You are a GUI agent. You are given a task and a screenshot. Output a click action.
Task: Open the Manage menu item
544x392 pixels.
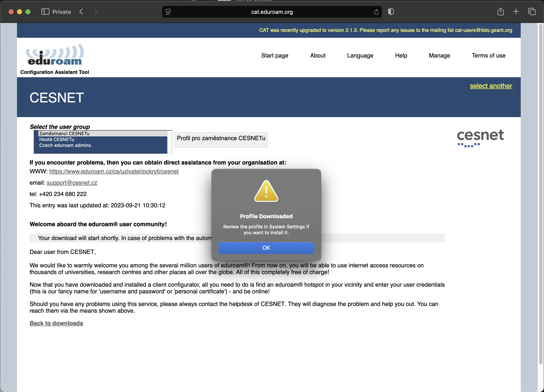(439, 55)
